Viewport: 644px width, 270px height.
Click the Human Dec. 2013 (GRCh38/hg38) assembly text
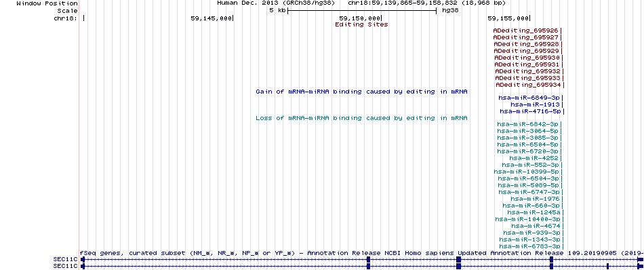coord(276,3)
